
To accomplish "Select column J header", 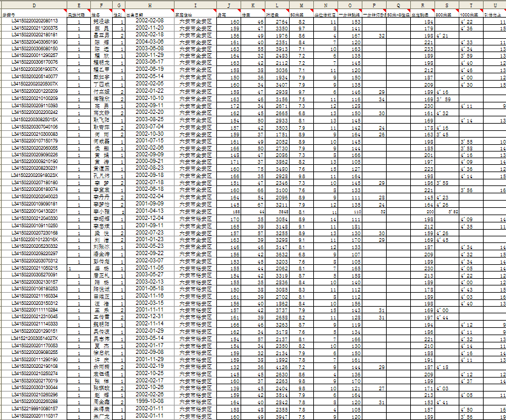I will [x=229, y=5].
